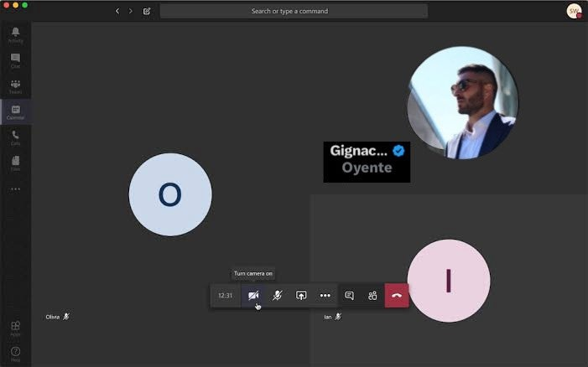Open the Files section in sidebar

15,163
